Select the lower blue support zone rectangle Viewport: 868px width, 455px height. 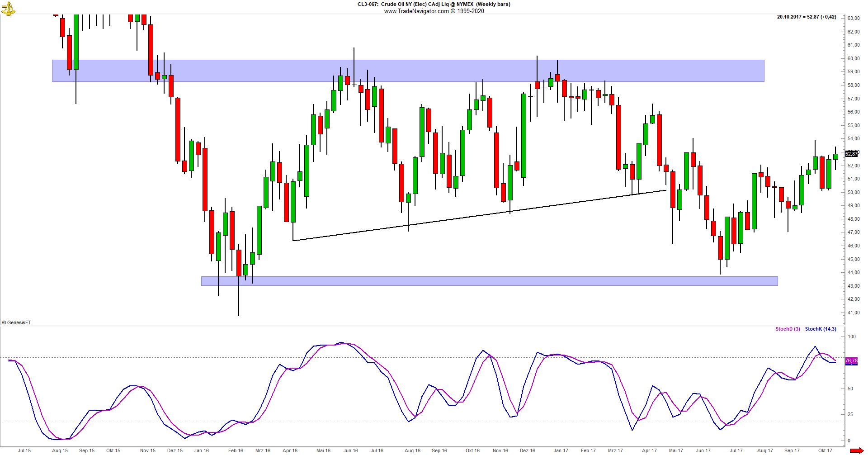coord(489,281)
